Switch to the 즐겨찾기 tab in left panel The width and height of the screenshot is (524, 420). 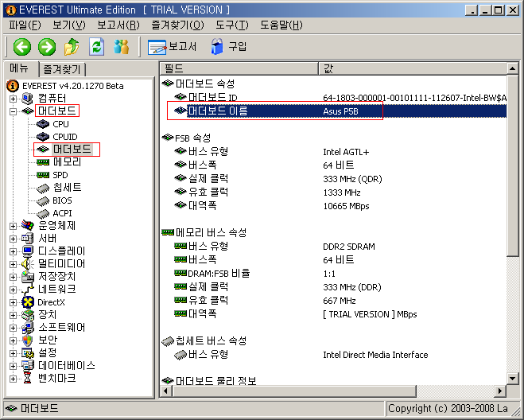[62, 69]
